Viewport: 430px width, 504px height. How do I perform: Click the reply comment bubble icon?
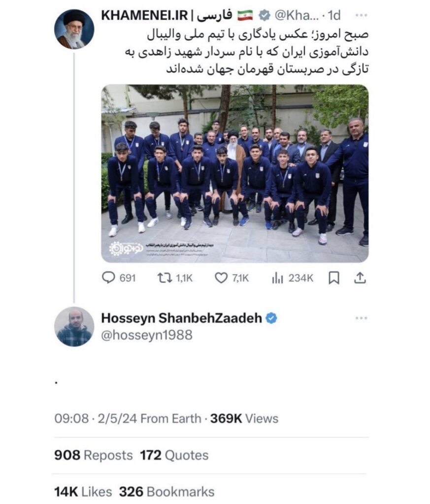pyautogui.click(x=108, y=278)
